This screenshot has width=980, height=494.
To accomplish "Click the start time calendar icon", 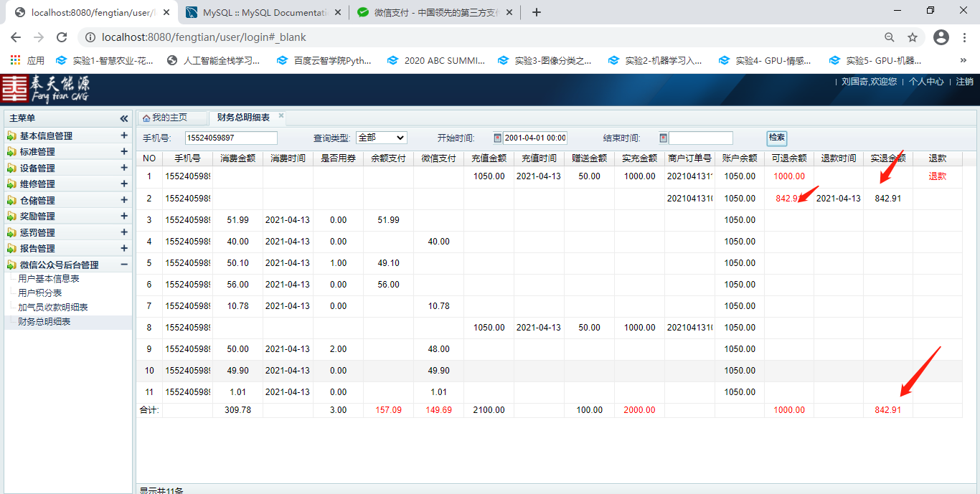I will tap(498, 138).
